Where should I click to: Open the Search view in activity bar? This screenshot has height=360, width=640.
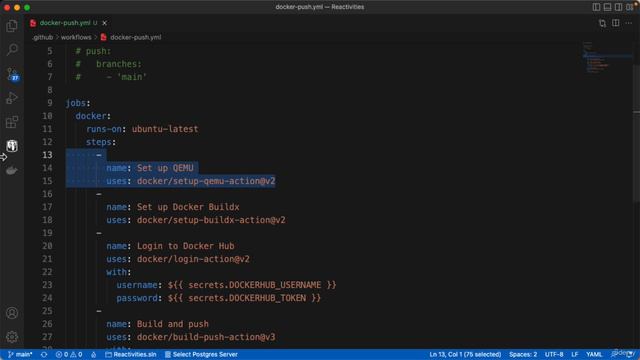[x=12, y=49]
